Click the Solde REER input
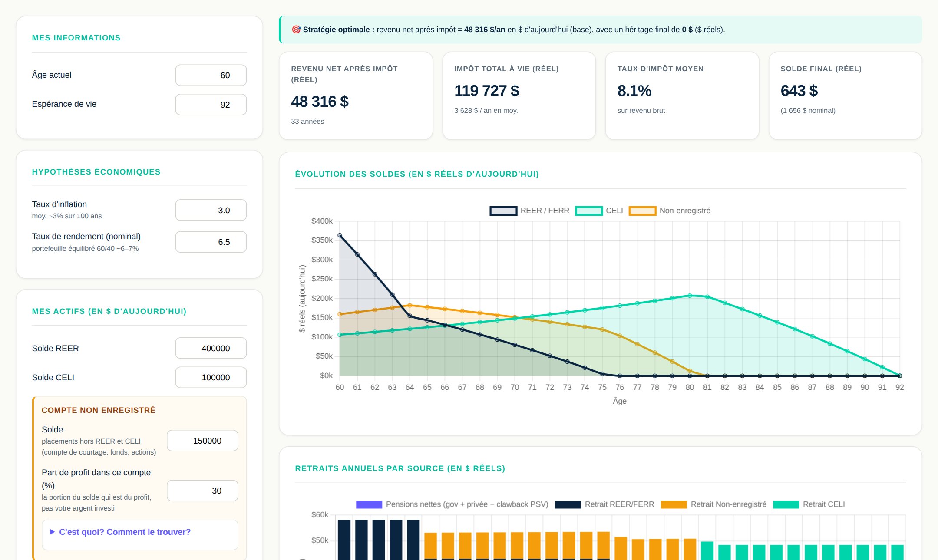 [x=211, y=348]
